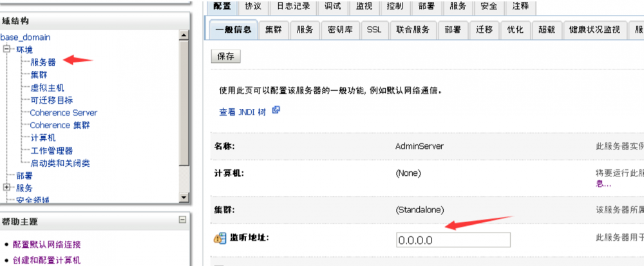644x266 pixels.
Task: Open 创建和配置计算机 help link
Action: (47, 260)
